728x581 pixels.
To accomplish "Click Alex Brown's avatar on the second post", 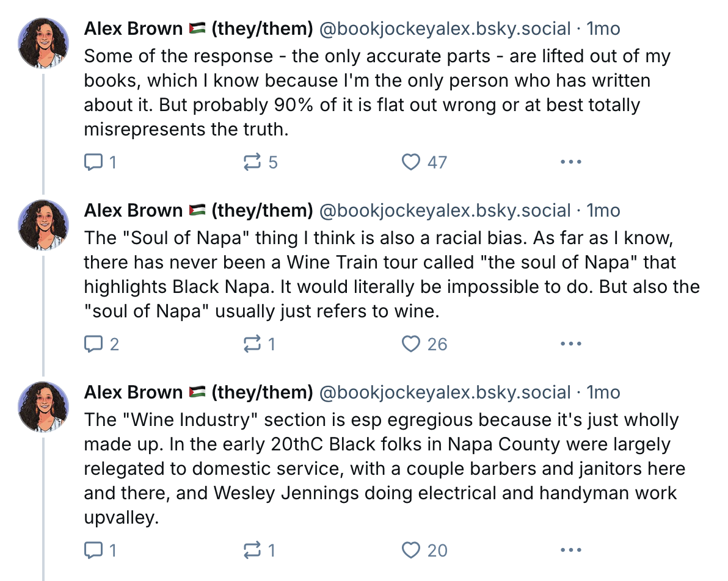I will click(43, 225).
